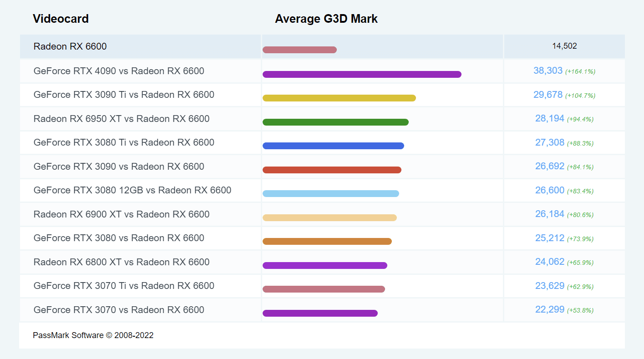Click the PassMark Software copyright footer

click(x=93, y=335)
